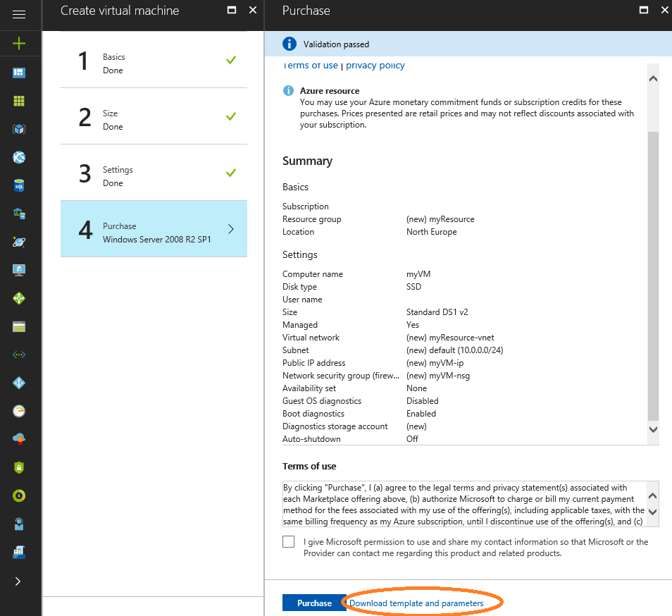Click the Boot diagnostics 'Enabled' value
The height and width of the screenshot is (616, 672).
click(x=421, y=414)
